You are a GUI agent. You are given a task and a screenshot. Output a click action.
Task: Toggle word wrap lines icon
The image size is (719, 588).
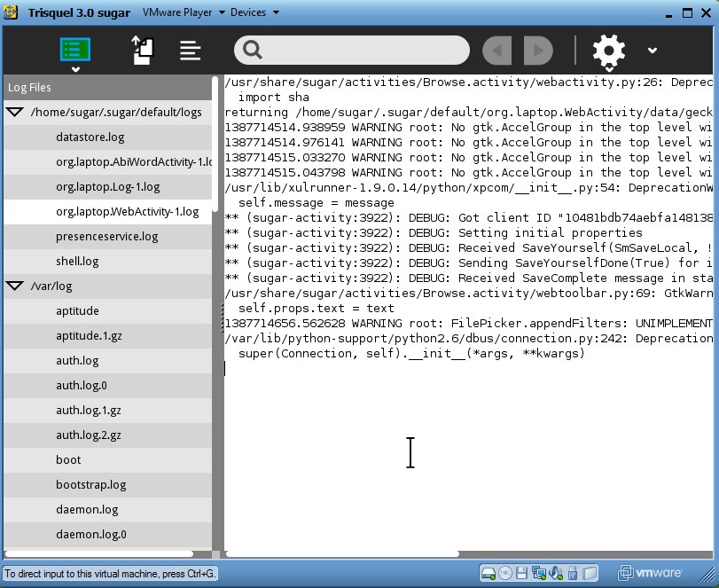point(190,51)
